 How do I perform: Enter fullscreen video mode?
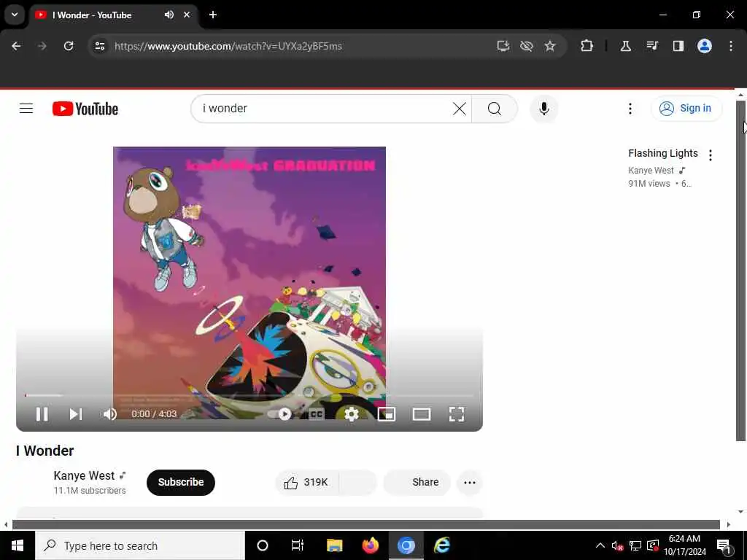(457, 414)
